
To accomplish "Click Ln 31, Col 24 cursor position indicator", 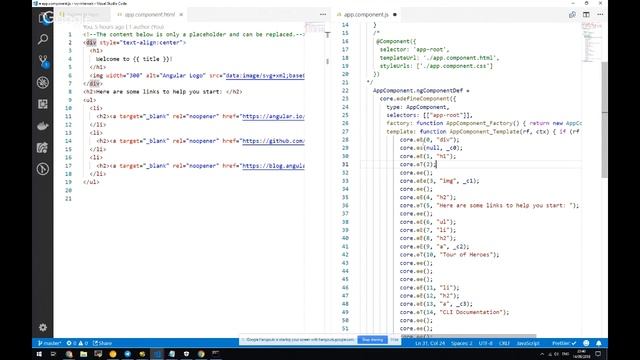I will pyautogui.click(x=430, y=343).
